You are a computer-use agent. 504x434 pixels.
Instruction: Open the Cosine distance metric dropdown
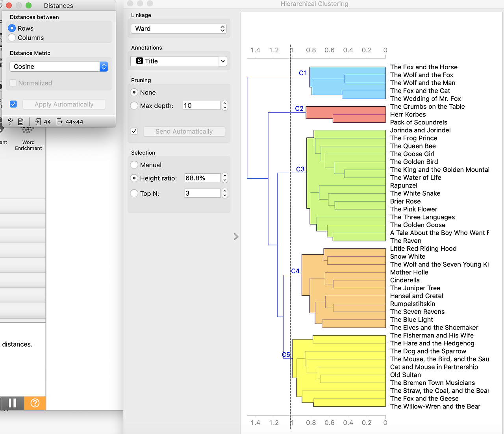[58, 67]
